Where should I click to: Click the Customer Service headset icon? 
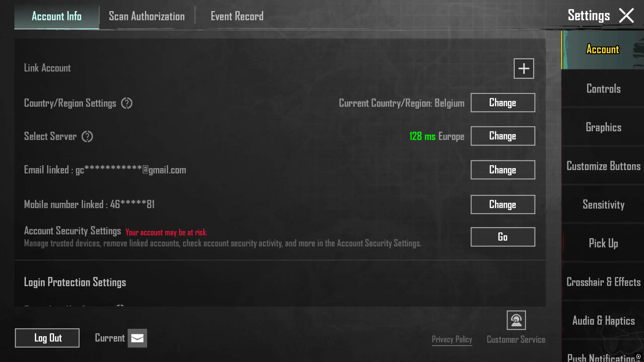pyautogui.click(x=516, y=320)
